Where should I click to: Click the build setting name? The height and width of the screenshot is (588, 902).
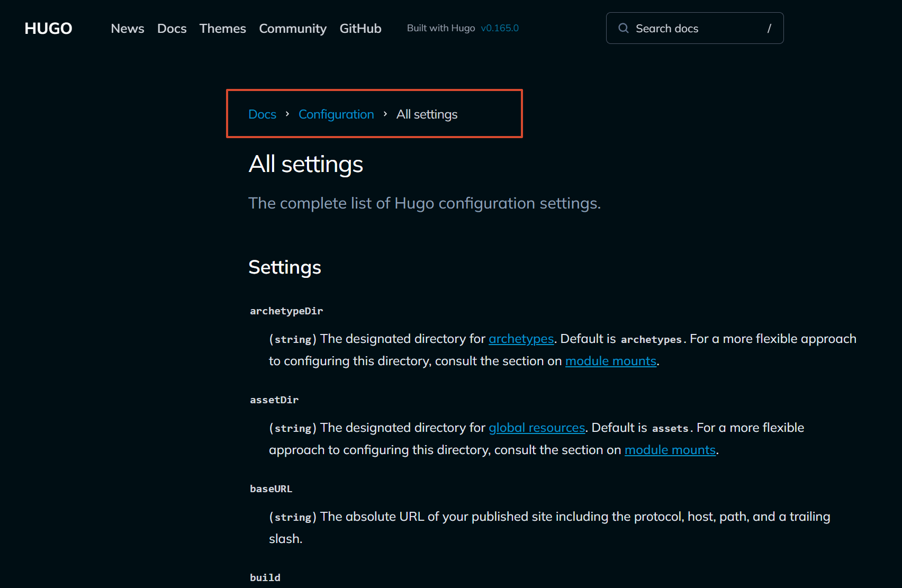[265, 577]
